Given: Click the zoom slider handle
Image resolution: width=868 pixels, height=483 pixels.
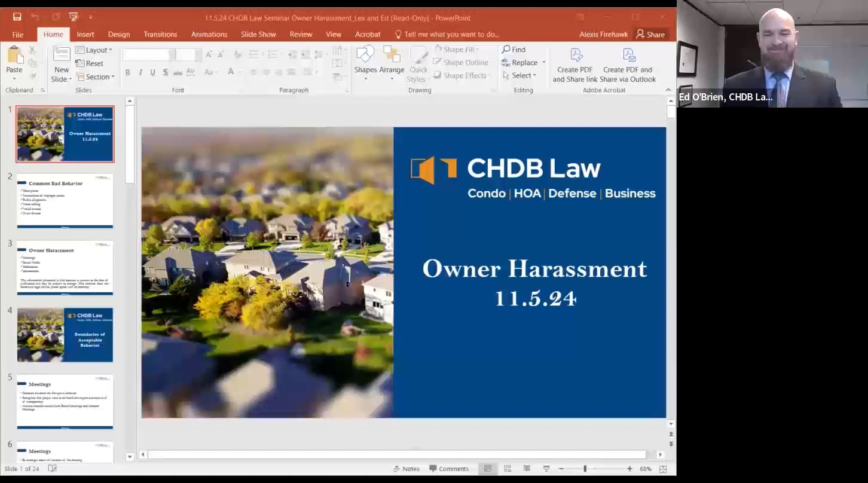Looking at the screenshot, I should point(585,469).
